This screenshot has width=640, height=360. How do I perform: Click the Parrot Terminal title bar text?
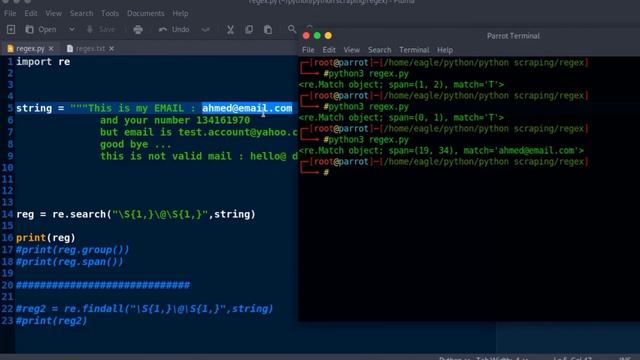(x=513, y=36)
